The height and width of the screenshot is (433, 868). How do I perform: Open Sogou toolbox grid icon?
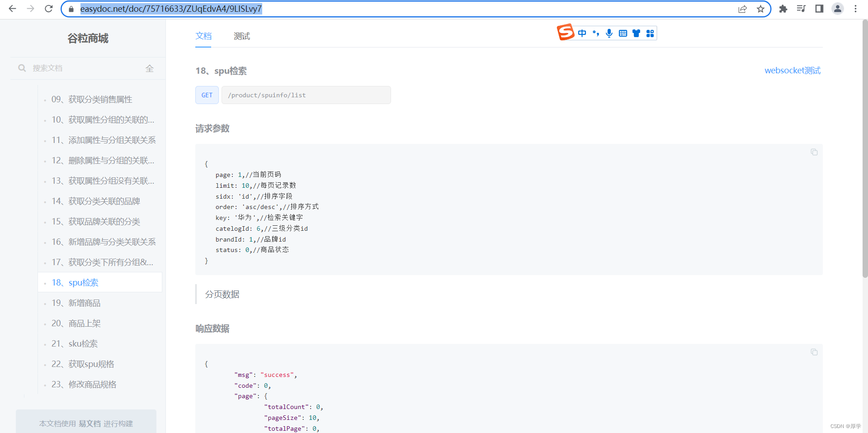[650, 33]
